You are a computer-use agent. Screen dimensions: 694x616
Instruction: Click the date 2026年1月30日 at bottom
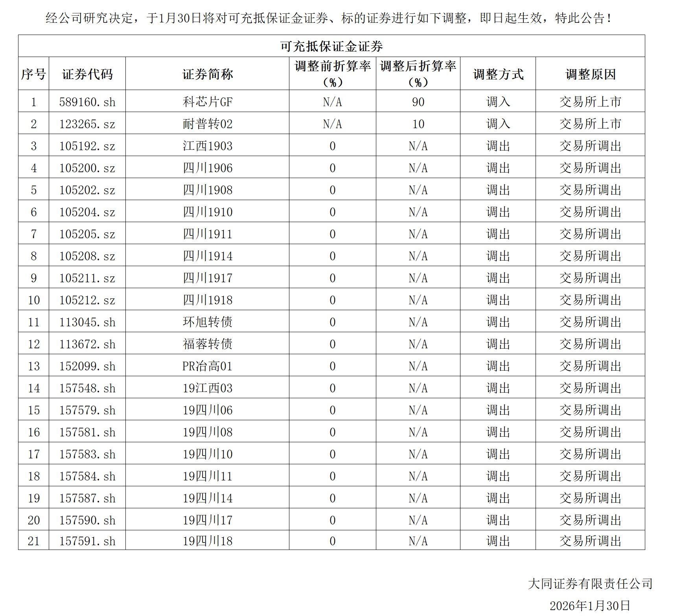590,606
